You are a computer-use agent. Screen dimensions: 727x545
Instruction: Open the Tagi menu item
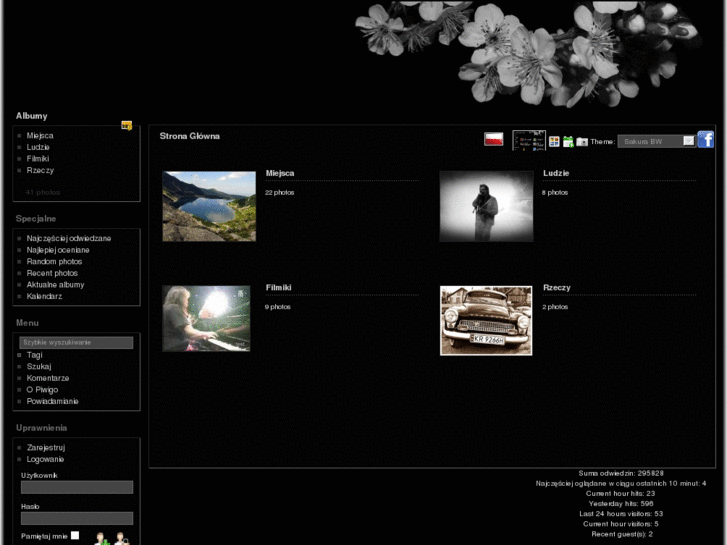(x=34, y=355)
